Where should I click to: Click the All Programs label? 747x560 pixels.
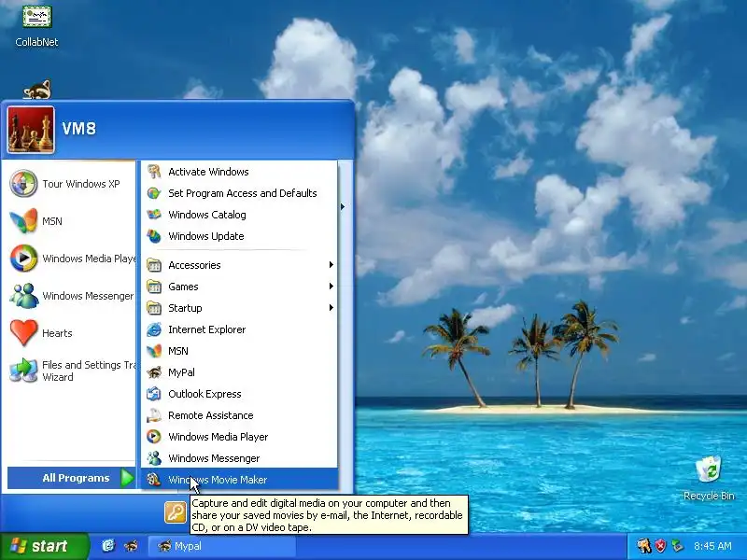point(76,478)
